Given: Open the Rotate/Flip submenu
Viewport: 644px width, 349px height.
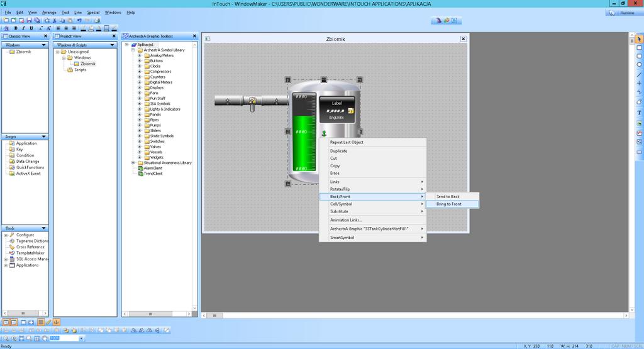Looking at the screenshot, I should click(x=372, y=189).
